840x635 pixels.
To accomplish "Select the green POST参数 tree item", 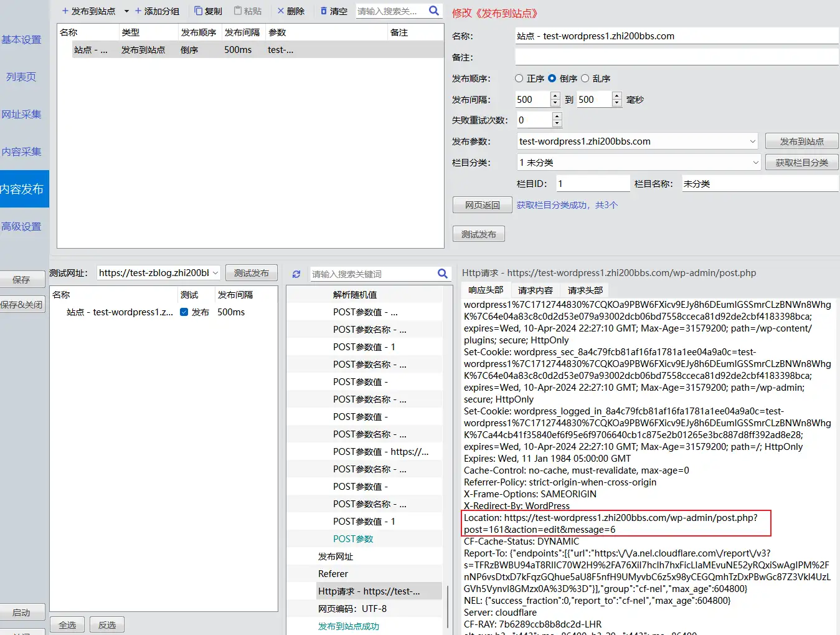I will pos(353,539).
